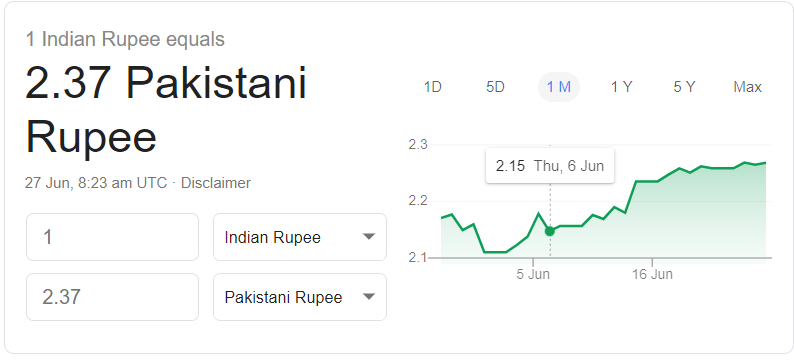Image resolution: width=794 pixels, height=363 pixels.
Task: Focus the amount field containing 1
Action: coord(112,237)
